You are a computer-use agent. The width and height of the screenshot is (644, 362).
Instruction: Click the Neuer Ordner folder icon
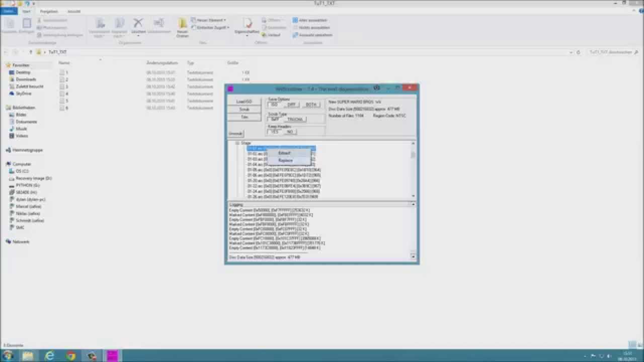pos(182,23)
